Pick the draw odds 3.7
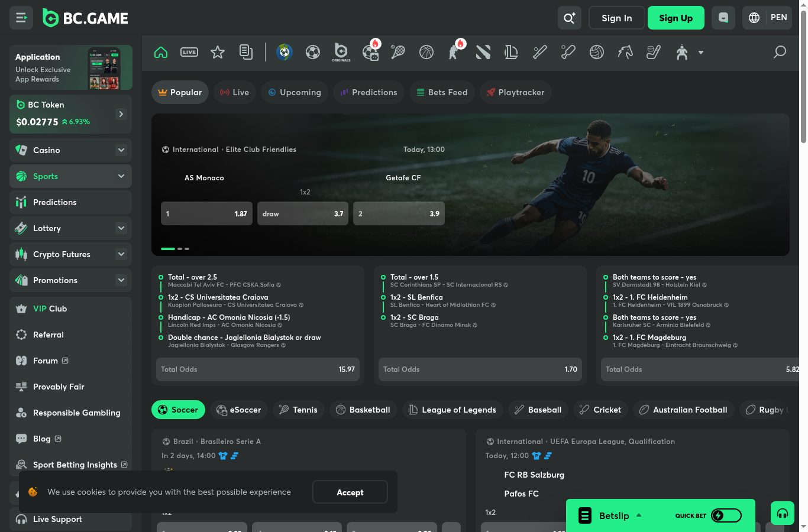808x532 pixels. (x=303, y=213)
